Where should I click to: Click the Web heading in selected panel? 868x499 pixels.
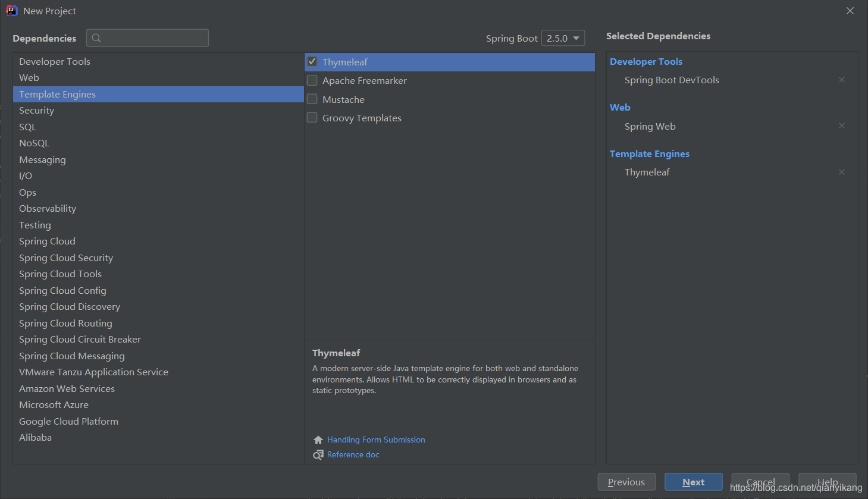point(620,107)
